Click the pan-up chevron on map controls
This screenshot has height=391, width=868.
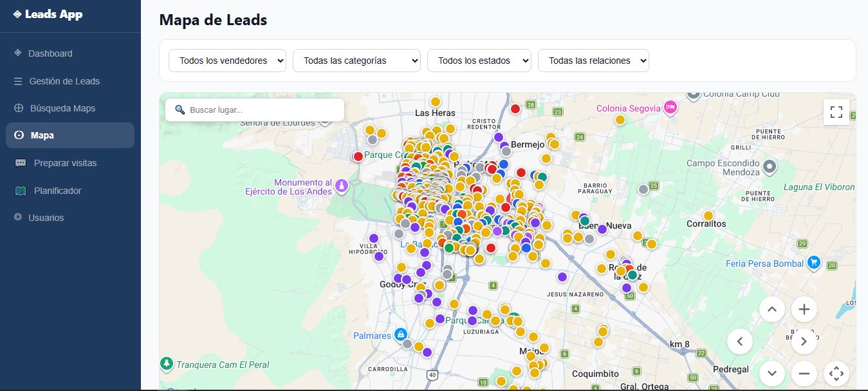point(772,309)
